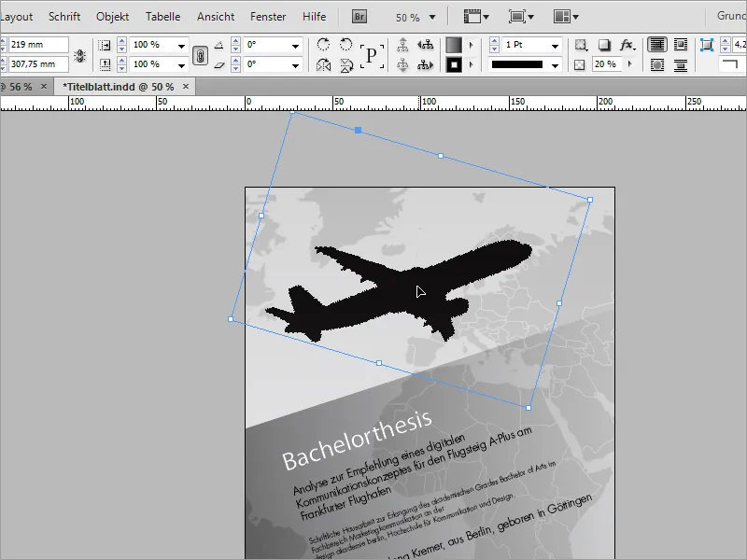The width and height of the screenshot is (747, 560).
Task: Open the fx effects menu
Action: point(627,45)
